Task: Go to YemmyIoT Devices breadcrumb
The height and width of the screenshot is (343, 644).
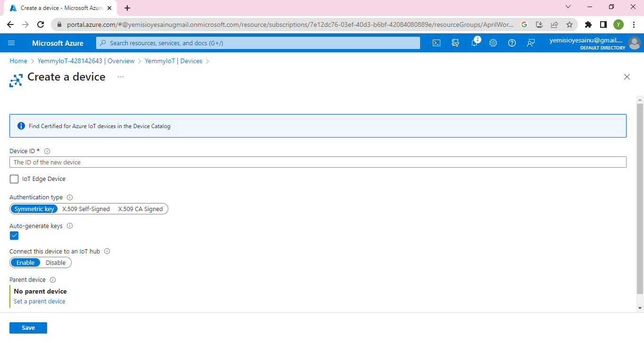Action: pos(173,61)
